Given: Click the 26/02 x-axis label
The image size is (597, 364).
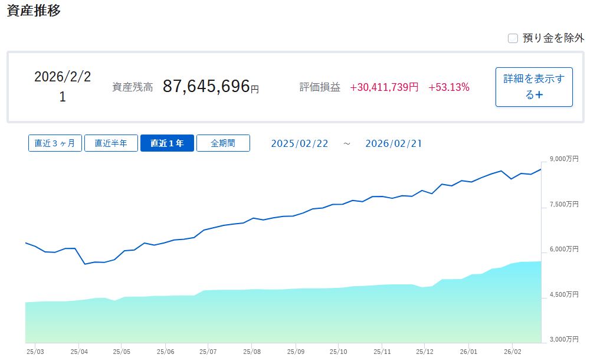Looking at the screenshot, I should coord(512,352).
